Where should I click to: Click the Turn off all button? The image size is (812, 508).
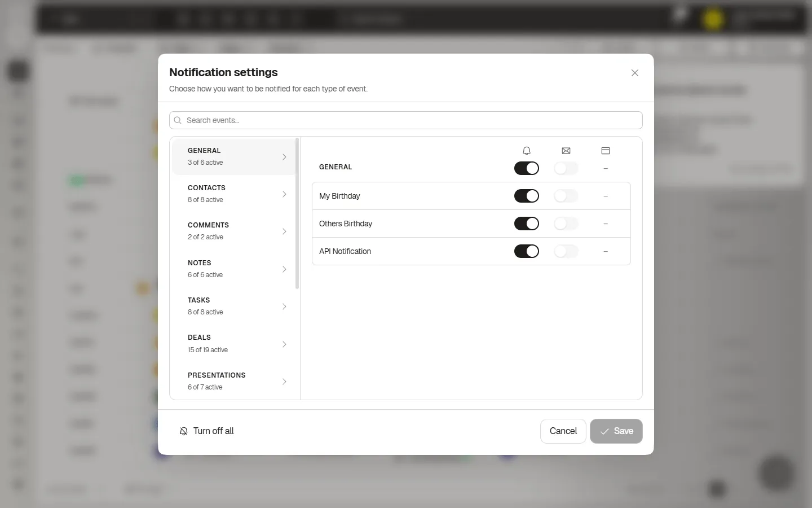pos(206,431)
